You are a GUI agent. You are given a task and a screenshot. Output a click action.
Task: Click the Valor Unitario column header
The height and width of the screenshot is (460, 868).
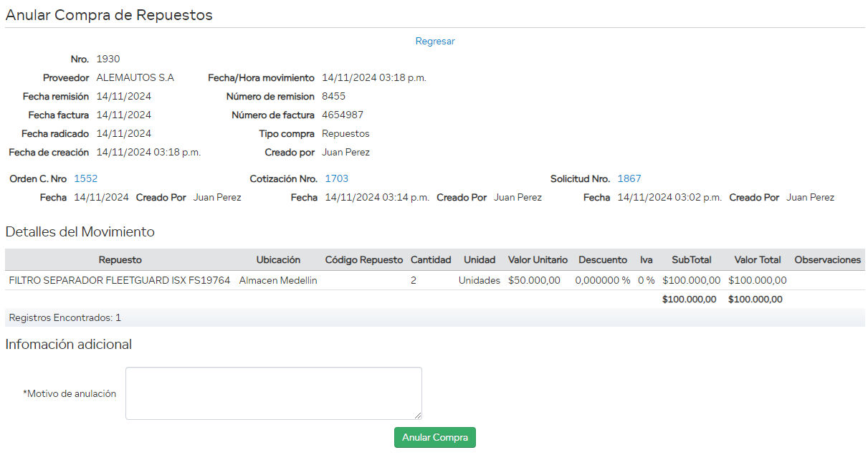(x=538, y=259)
